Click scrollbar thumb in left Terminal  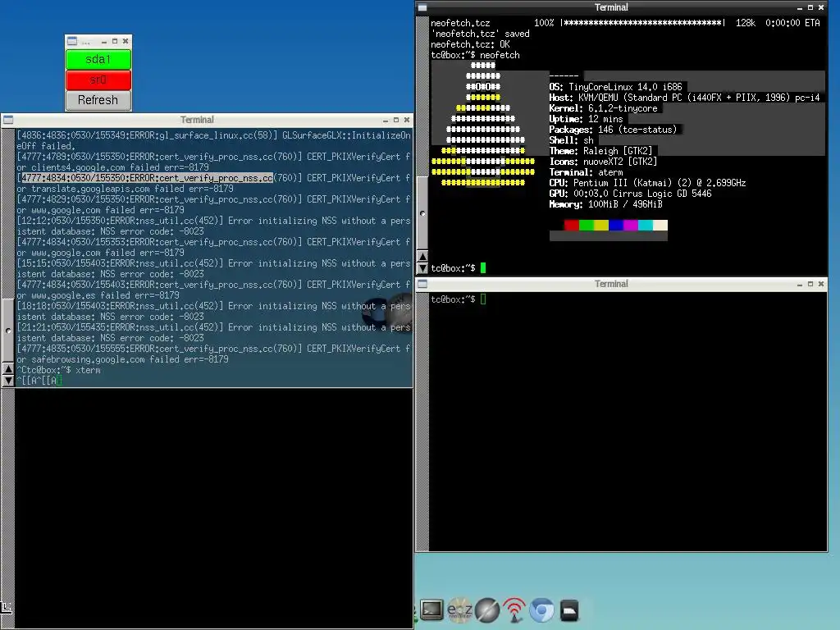pyautogui.click(x=8, y=330)
